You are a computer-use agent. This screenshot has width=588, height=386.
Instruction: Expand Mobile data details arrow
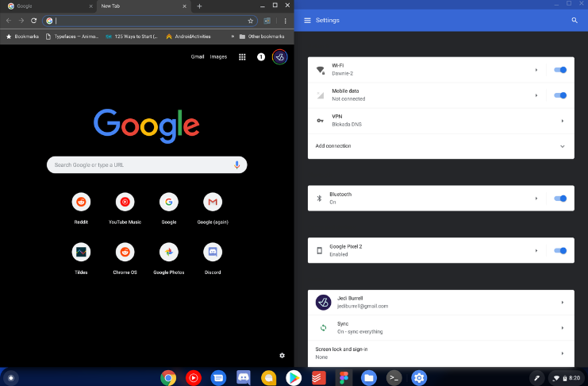click(536, 95)
